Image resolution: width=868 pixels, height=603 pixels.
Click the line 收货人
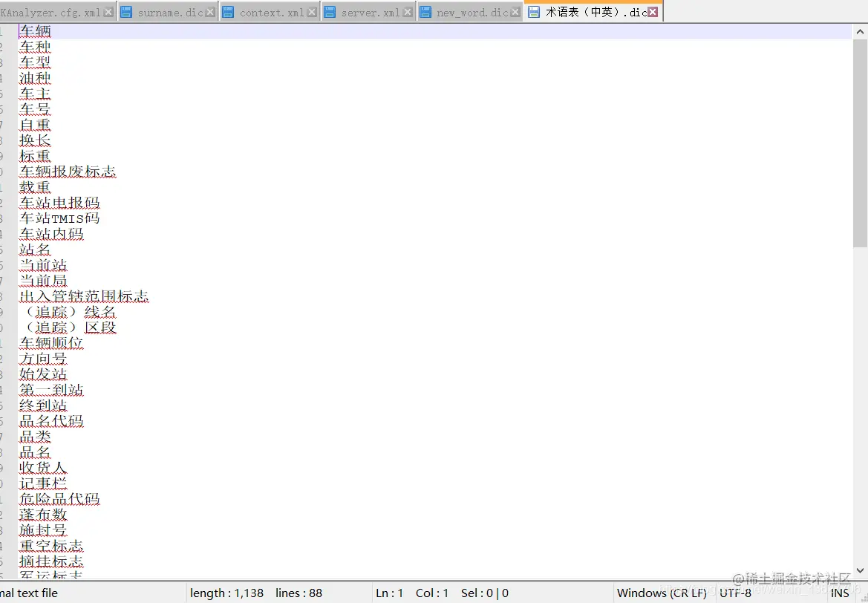43,468
